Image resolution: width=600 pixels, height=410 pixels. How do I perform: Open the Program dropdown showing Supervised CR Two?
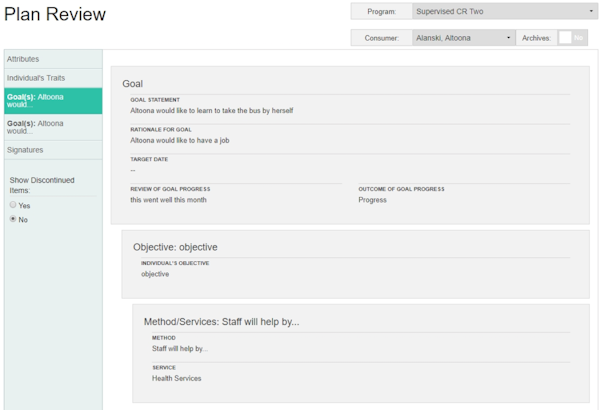[x=504, y=12]
